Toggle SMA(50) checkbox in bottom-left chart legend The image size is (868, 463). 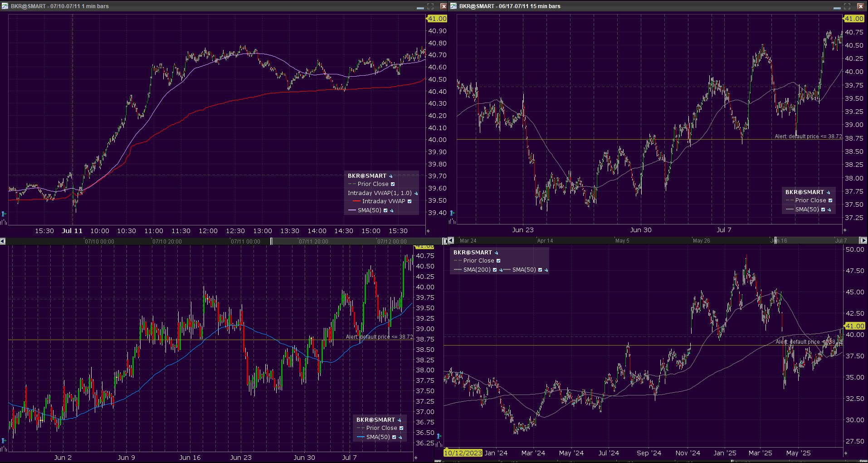[394, 437]
